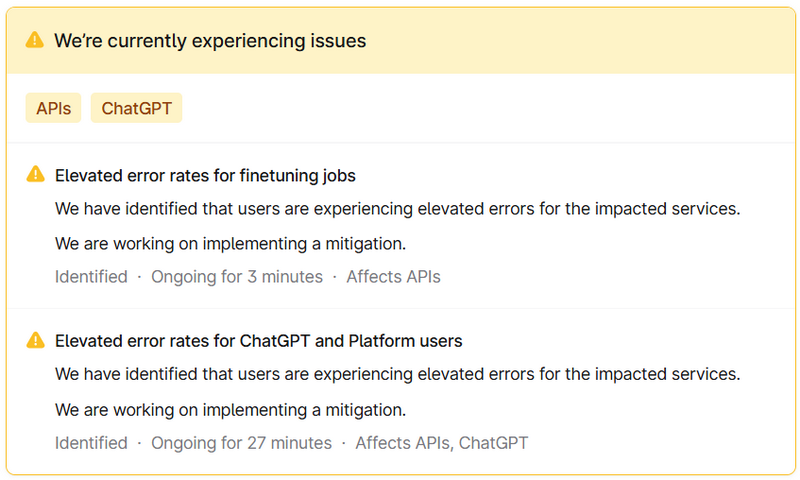Click the "Ongoing for 27 minutes" duration text
This screenshot has width=800, height=480.
click(241, 443)
